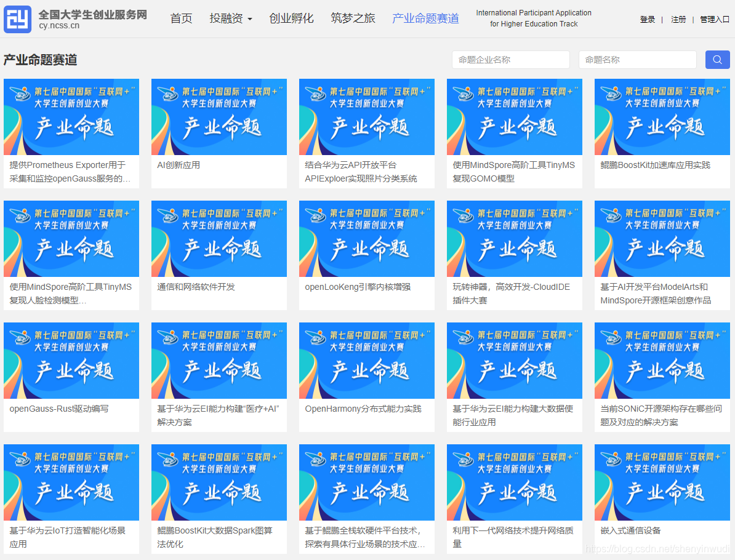This screenshot has height=560, width=735.
Task: Click the openLooKeng引擎内核增强 title
Action: pos(358,287)
